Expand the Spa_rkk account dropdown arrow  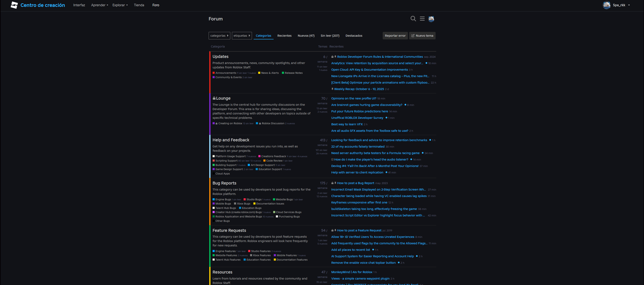tap(629, 5)
